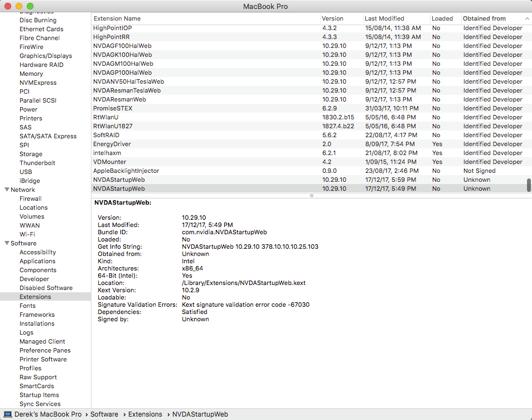Select Power in the sidebar
The image size is (532, 420).
click(28, 109)
